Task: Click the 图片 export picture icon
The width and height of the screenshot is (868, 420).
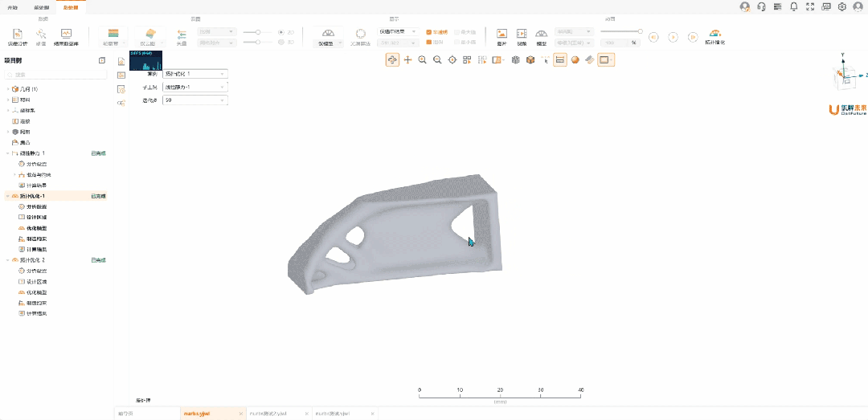Action: [x=502, y=36]
